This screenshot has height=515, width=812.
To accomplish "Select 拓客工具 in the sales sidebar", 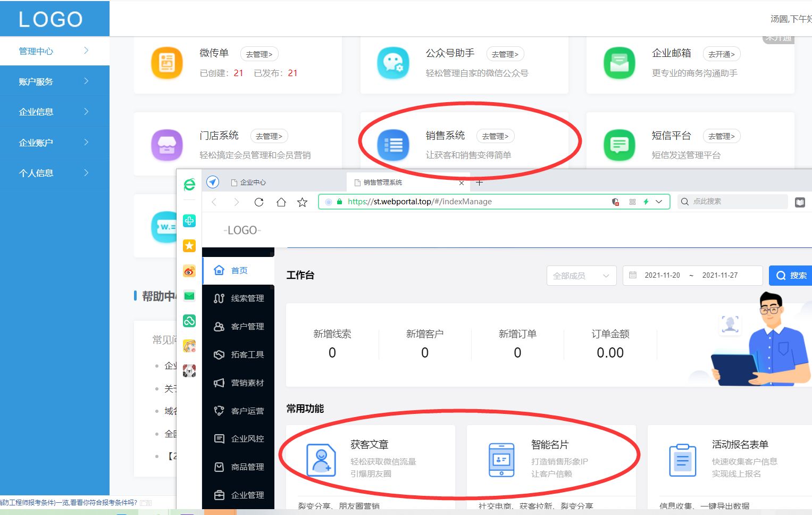I will pos(238,354).
